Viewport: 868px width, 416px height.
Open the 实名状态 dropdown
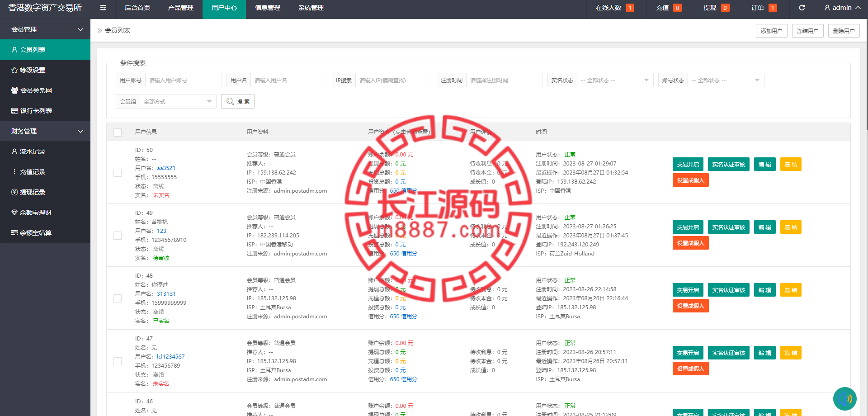tap(615, 80)
